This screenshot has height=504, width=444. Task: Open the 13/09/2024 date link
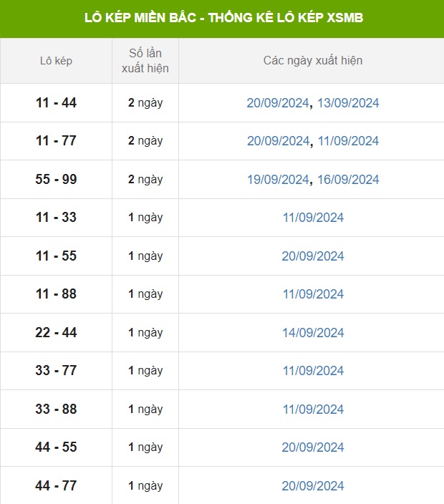[348, 103]
